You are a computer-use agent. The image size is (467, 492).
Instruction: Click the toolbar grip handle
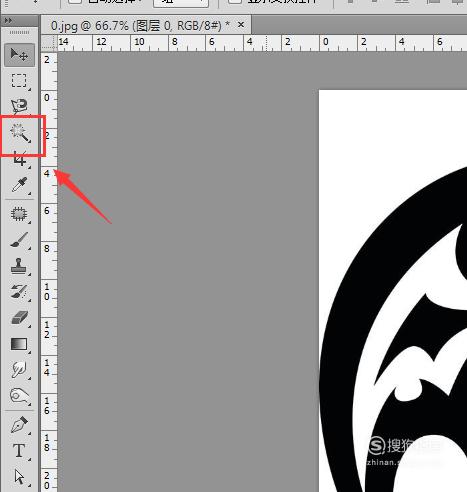coord(19,33)
